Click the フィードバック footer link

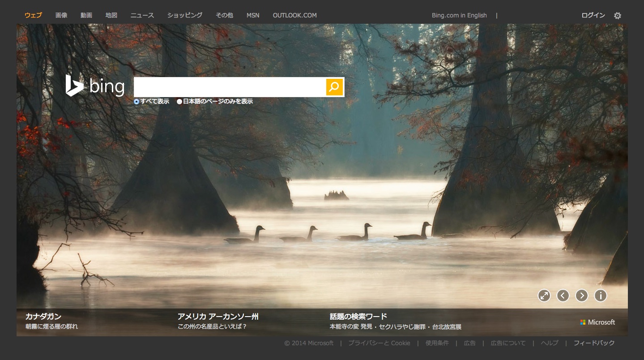tap(594, 343)
